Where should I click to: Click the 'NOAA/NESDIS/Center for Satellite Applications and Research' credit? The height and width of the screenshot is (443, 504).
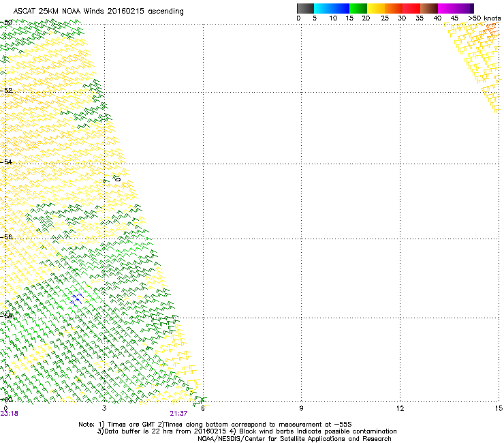click(x=294, y=439)
